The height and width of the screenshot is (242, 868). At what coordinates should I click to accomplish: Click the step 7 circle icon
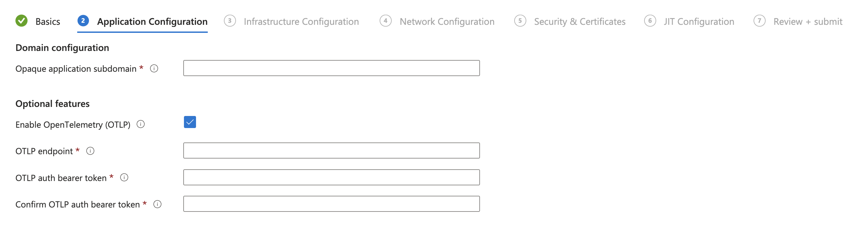tap(759, 21)
